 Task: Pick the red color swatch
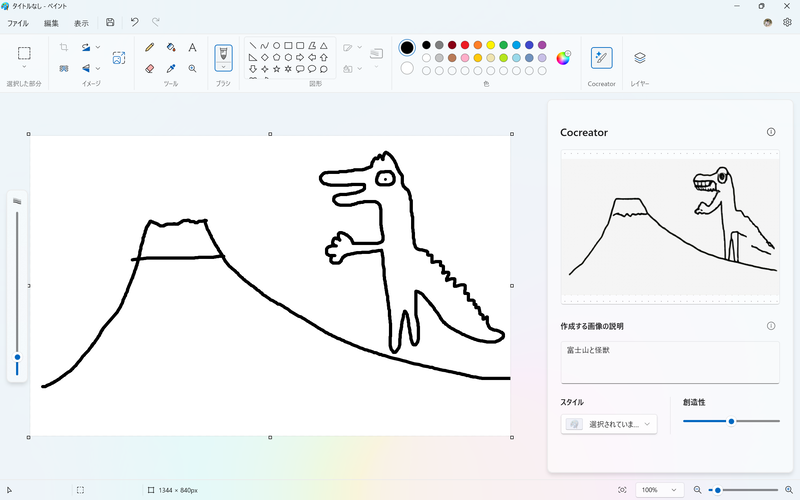pos(465,45)
